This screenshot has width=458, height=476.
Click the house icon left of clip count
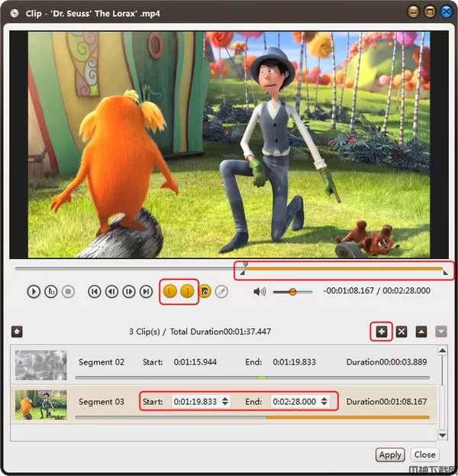17,332
